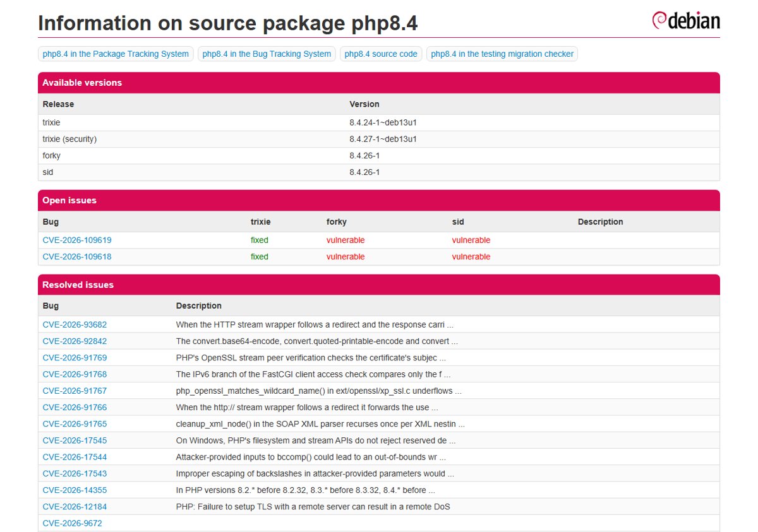Image resolution: width=758 pixels, height=532 pixels.
Task: Open php8.4 in the Bug Tracking System
Action: (x=267, y=54)
